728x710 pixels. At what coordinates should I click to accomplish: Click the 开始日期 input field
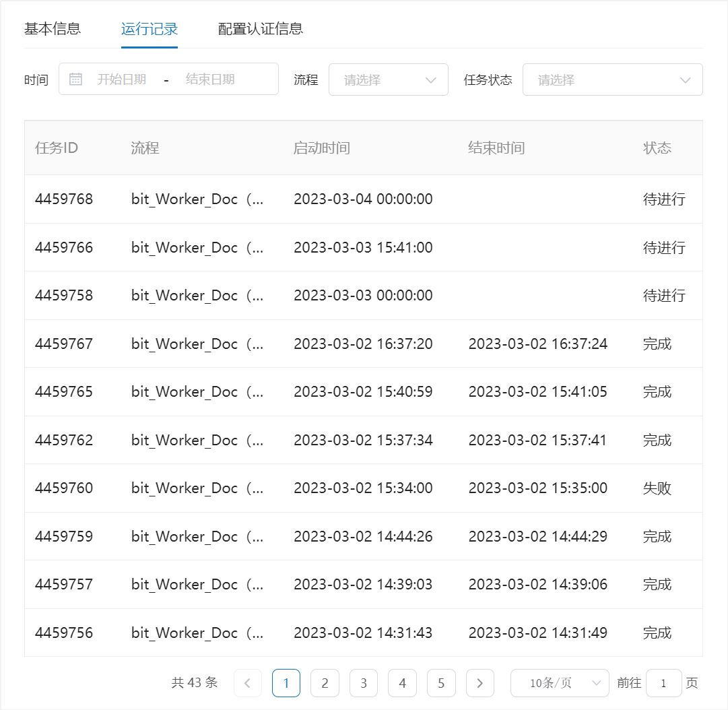[x=122, y=79]
